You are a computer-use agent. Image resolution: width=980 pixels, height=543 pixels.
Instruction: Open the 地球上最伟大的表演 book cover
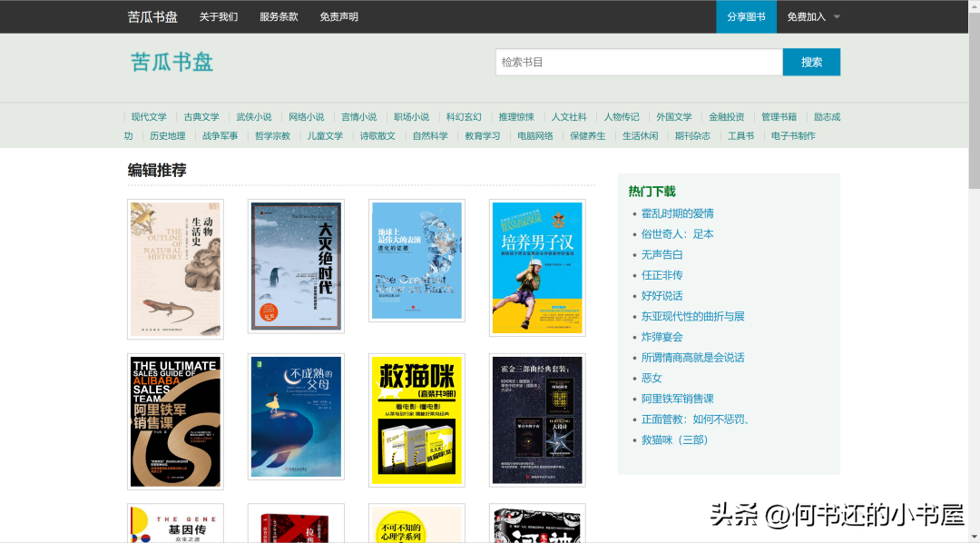click(416, 261)
